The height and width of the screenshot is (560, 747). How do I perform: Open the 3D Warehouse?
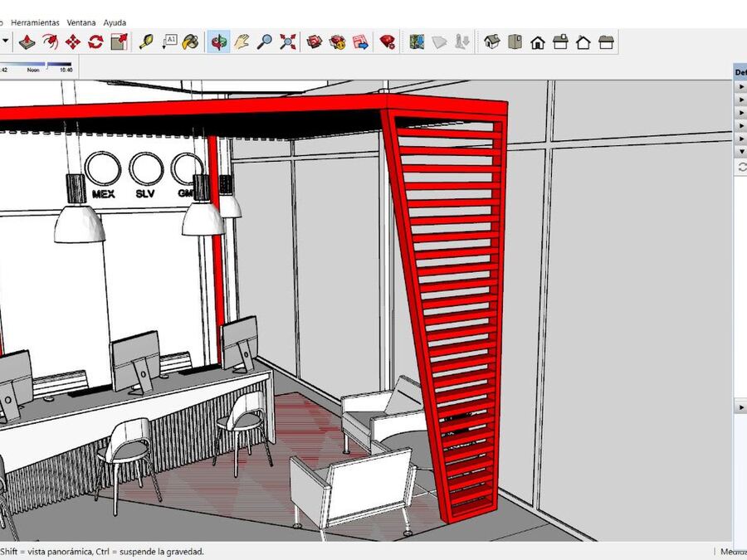(x=315, y=42)
